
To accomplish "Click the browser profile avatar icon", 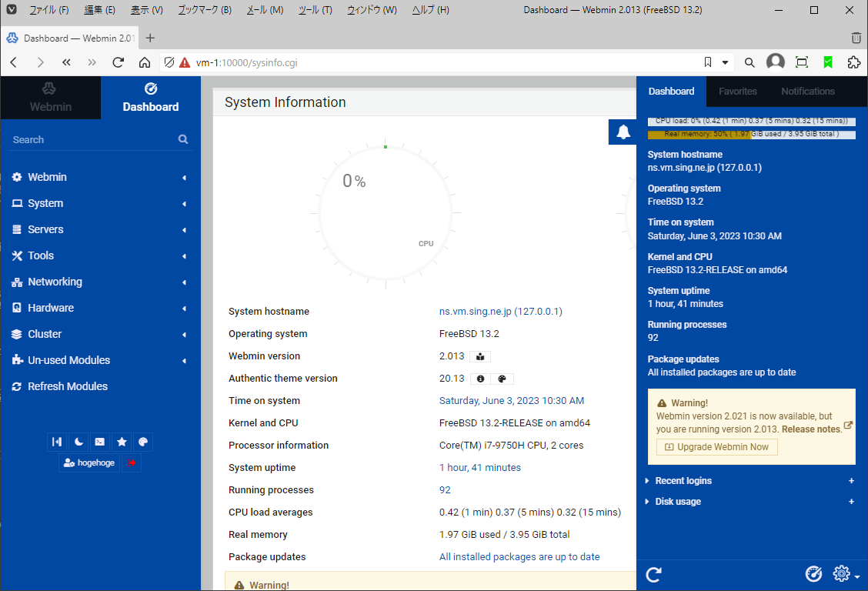I will [775, 62].
